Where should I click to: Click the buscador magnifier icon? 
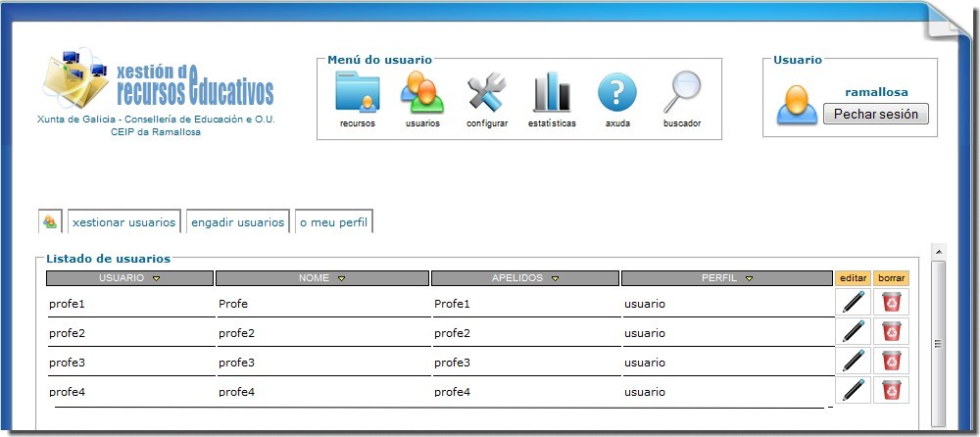pos(681,95)
